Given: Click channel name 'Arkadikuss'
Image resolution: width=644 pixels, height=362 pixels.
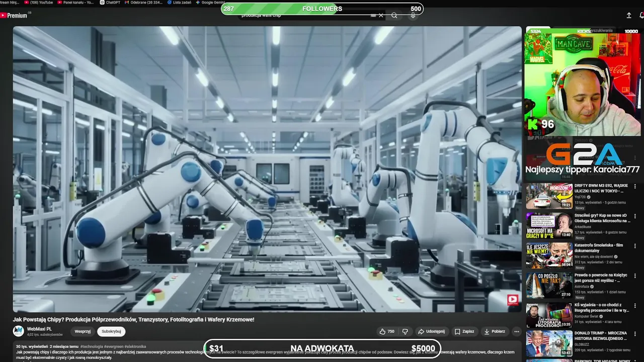Looking at the screenshot, I should 583,227.
